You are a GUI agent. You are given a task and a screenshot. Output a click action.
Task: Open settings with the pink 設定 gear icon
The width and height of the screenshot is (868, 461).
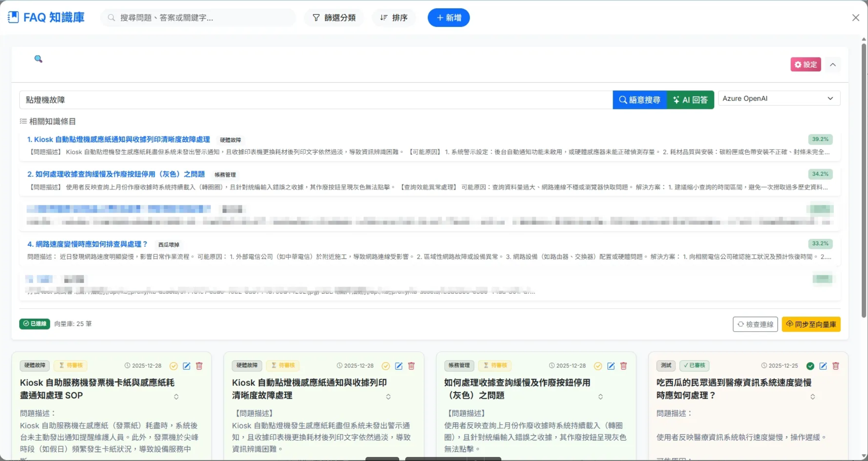pyautogui.click(x=806, y=64)
